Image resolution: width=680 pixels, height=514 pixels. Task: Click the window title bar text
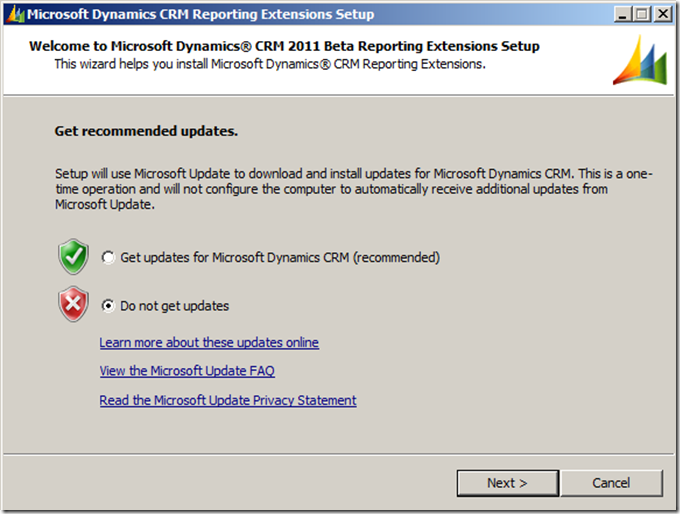200,14
